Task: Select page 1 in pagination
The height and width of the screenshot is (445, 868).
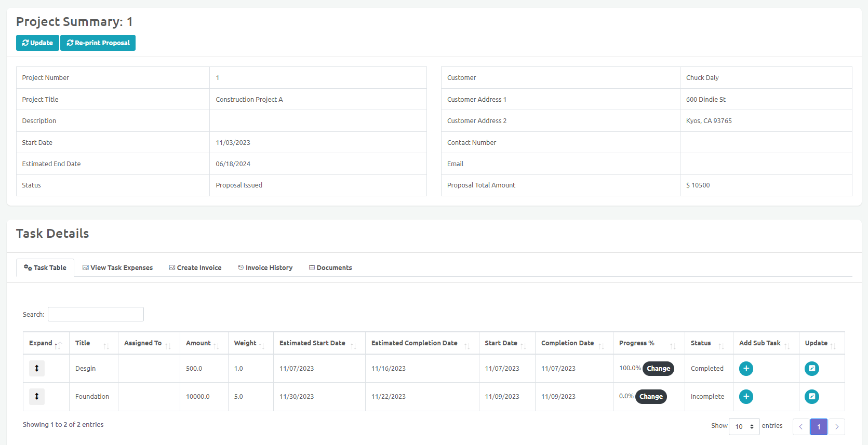Action: (819, 427)
